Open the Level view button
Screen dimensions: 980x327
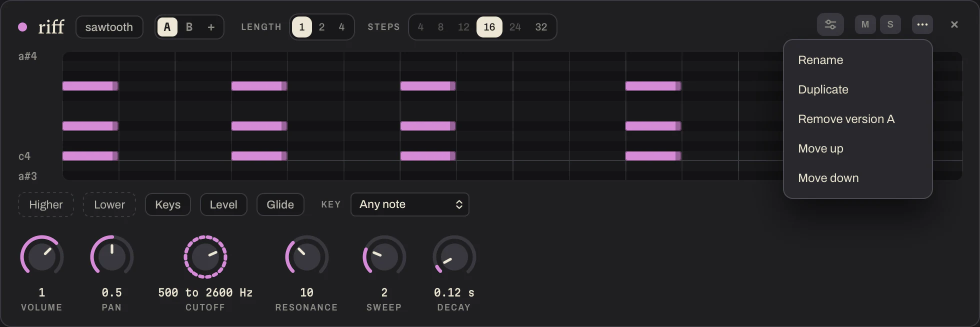coord(223,204)
